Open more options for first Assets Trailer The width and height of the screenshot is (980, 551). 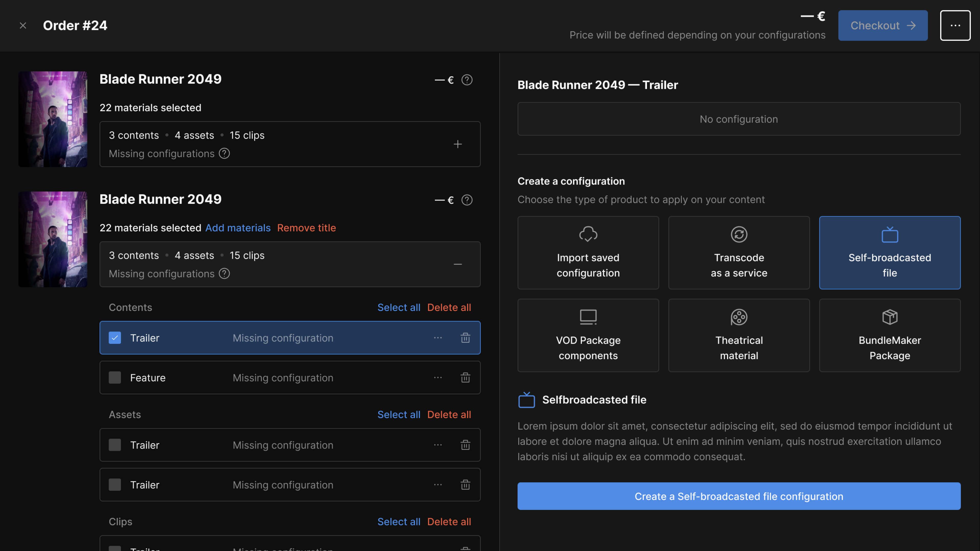438,445
